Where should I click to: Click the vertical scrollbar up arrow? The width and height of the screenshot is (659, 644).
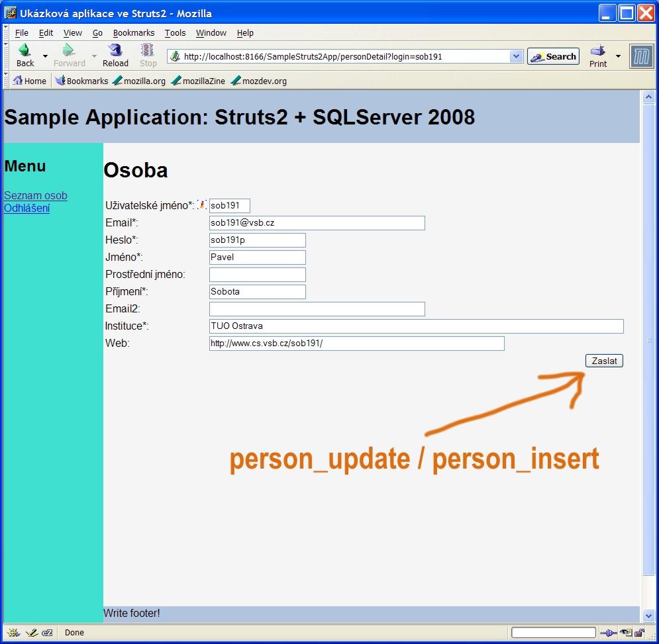(648, 97)
